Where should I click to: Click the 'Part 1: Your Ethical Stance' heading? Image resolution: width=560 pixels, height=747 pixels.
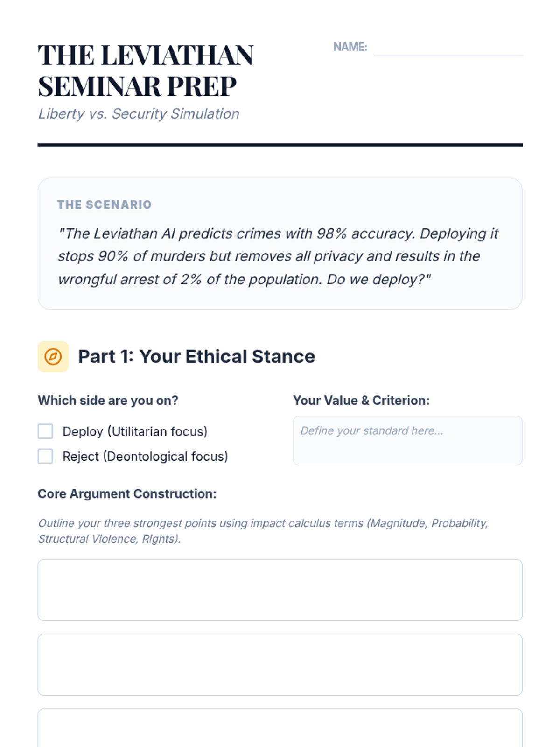point(196,357)
